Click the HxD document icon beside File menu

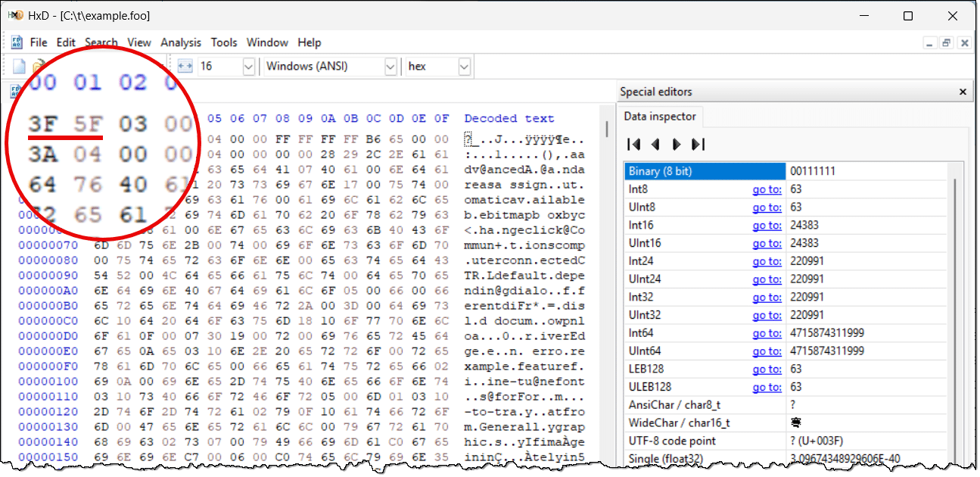coord(17,42)
